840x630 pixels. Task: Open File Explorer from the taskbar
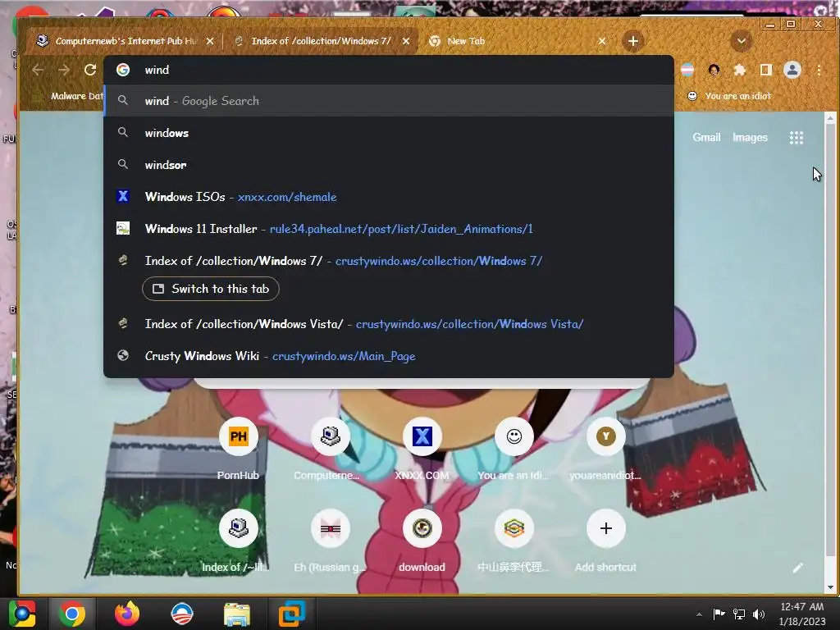[237, 614]
